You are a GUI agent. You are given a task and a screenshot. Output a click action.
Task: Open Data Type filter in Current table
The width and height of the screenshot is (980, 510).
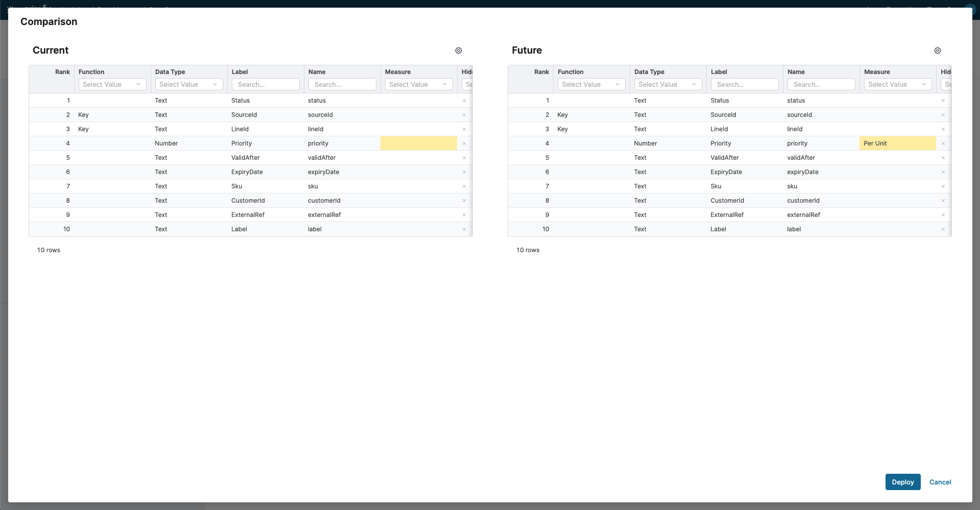(x=189, y=84)
